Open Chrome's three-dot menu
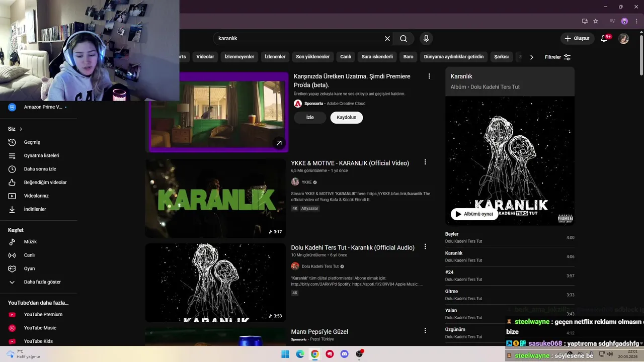This screenshot has height=362, width=644. coord(636,21)
